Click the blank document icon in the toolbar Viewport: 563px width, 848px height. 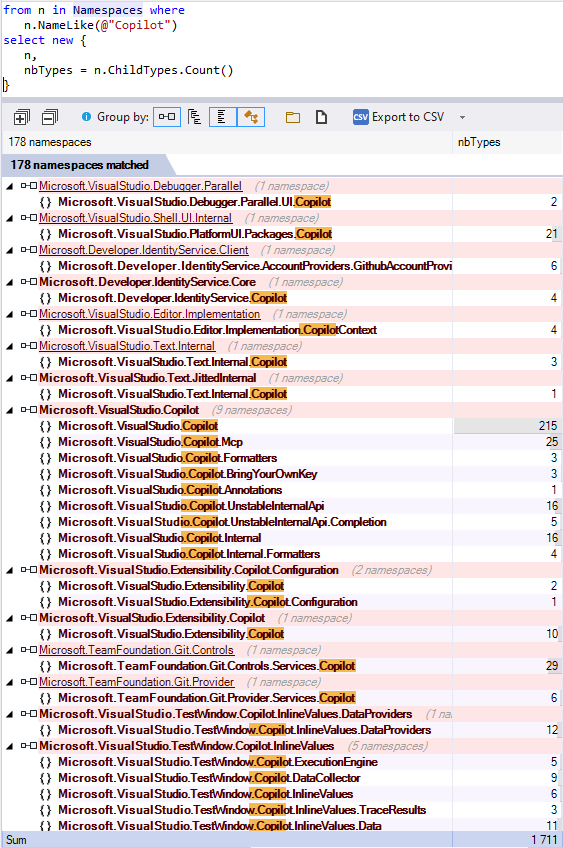[x=321, y=117]
